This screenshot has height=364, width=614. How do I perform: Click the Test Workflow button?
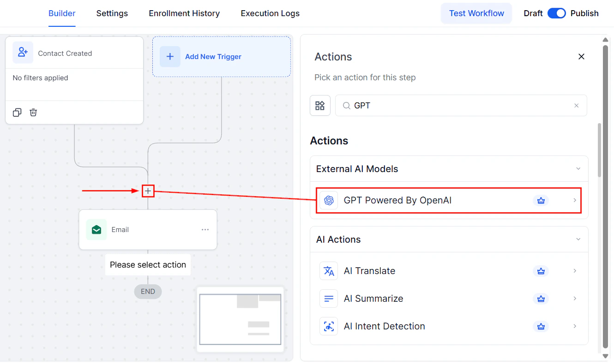[476, 13]
